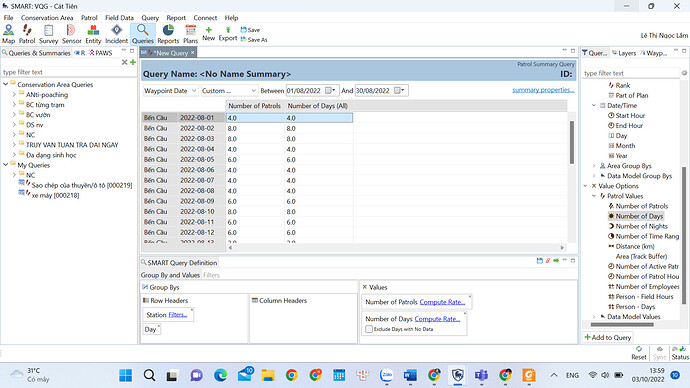The image size is (690, 388).
Task: Switch to the Layers tab
Action: tap(624, 53)
